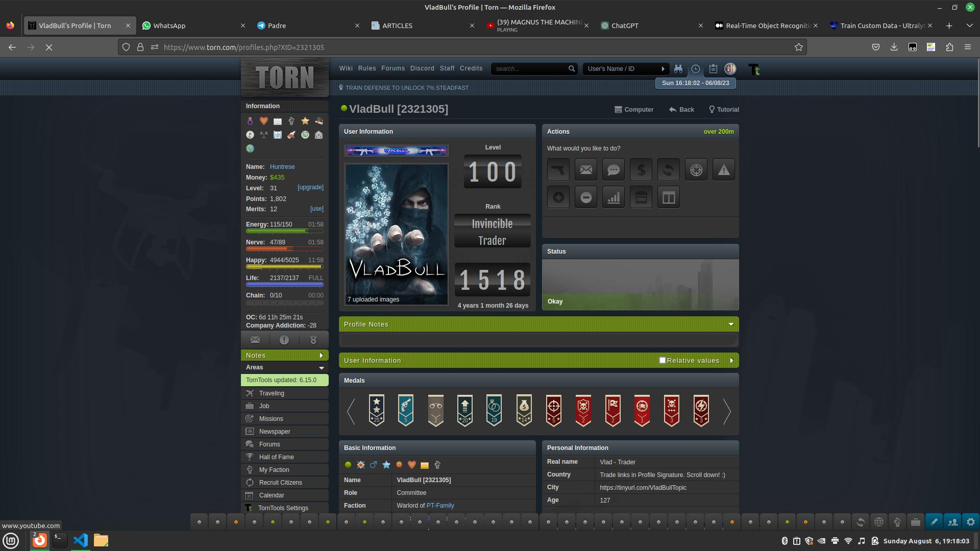Open the faction fist chat icon
Screen dimensions: 980x551
tap(897, 522)
